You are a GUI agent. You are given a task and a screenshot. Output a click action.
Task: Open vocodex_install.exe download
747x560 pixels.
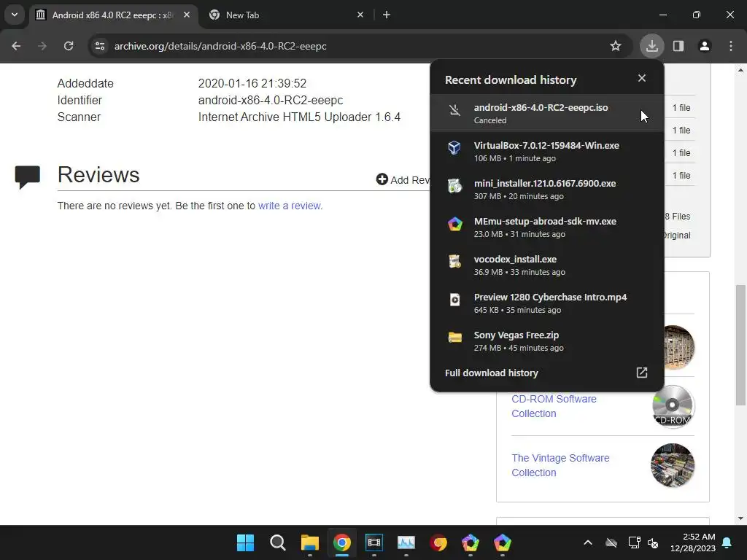pyautogui.click(x=547, y=265)
